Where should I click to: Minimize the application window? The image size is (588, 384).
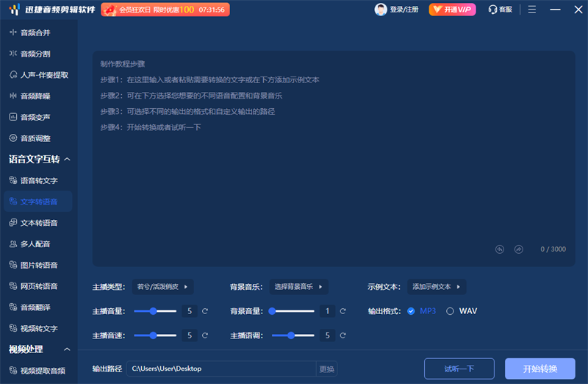(x=555, y=10)
